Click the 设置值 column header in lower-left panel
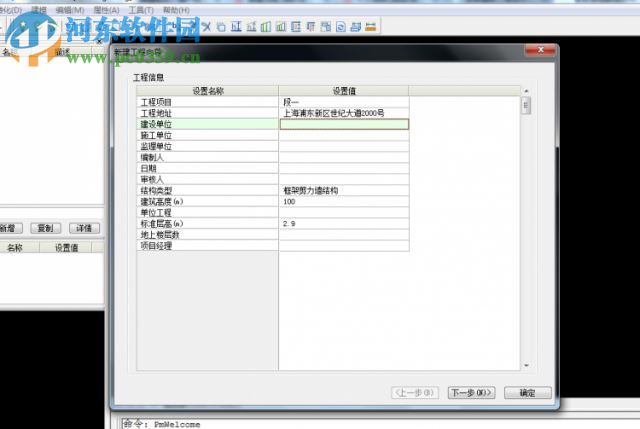Screen dimensions: 640x429 click(66, 247)
